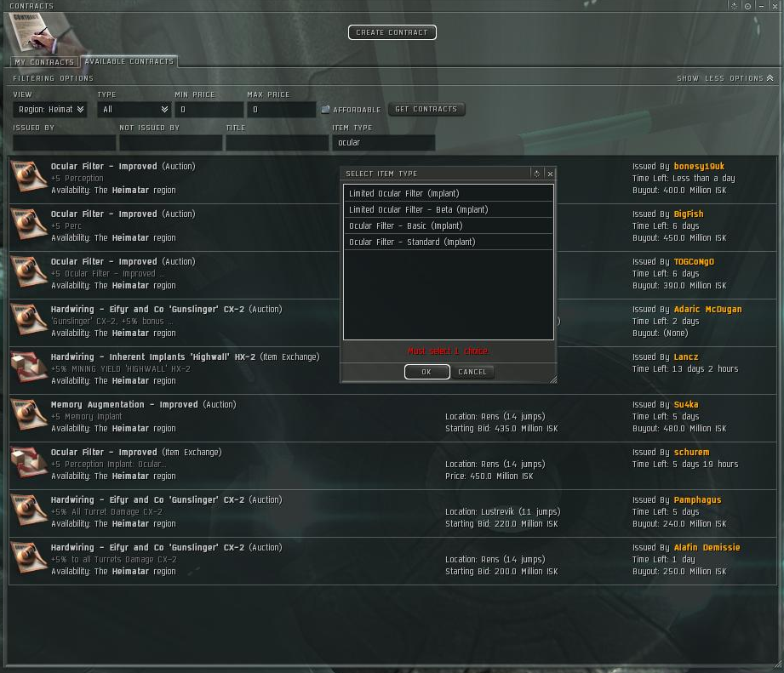Click the item exchange icon for Highwall HX-2 contract
The height and width of the screenshot is (673, 784).
point(29,368)
